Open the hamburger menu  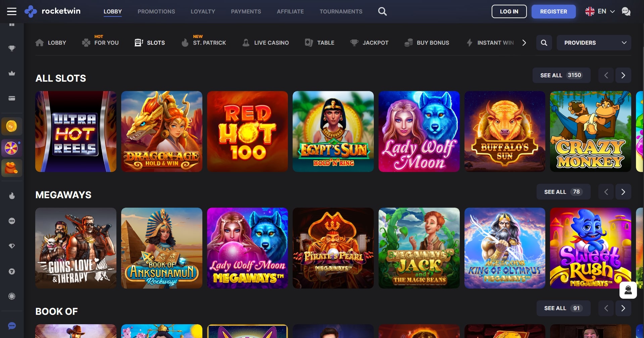pos(12,11)
